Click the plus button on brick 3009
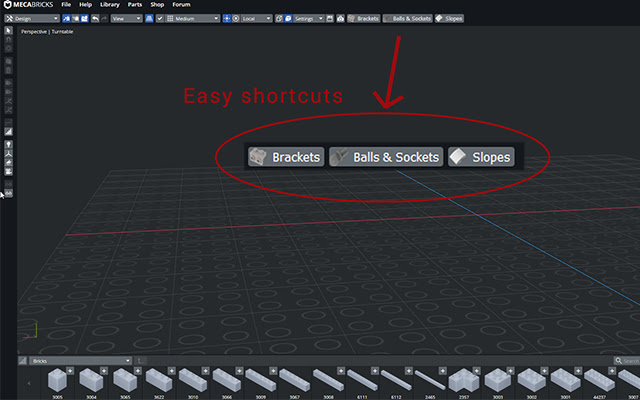 [273, 371]
